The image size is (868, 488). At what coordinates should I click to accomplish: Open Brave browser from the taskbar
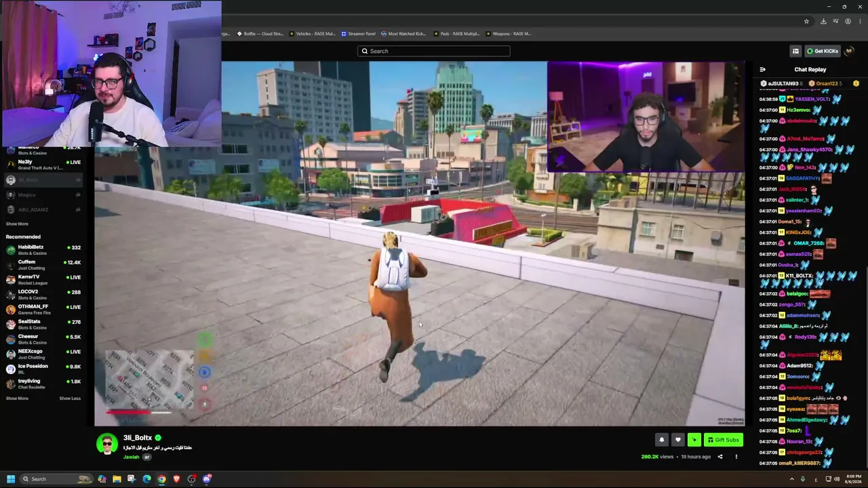[176, 479]
